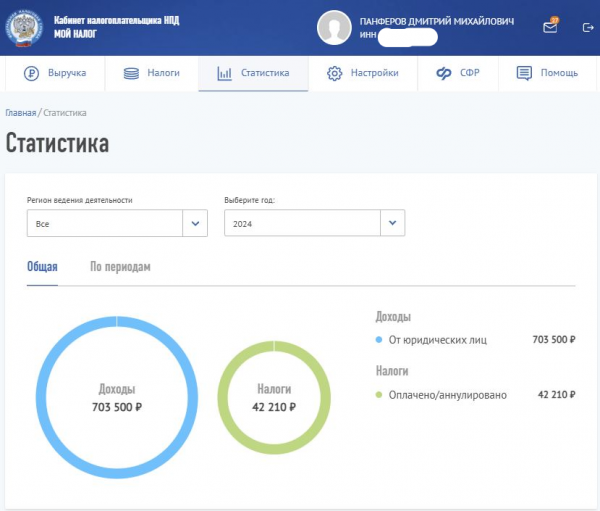Open the notifications envelope icon
Screen dimensions: 600x511
pyautogui.click(x=550, y=27)
